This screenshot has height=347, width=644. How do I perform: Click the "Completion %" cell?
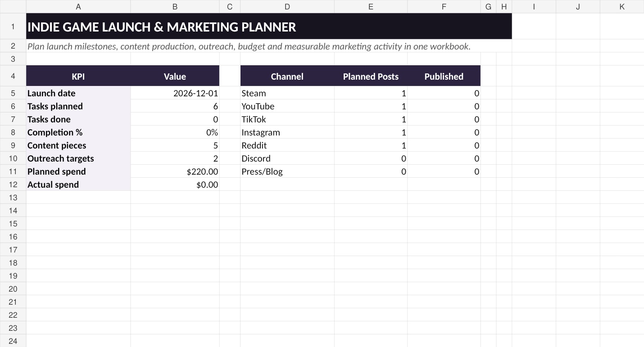pyautogui.click(x=78, y=132)
